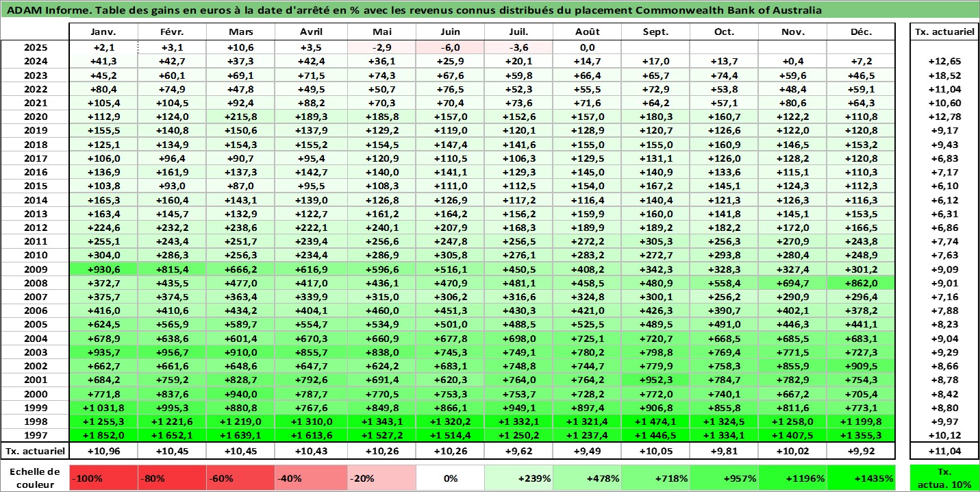Select the 0,0 cell for August 2025

click(588, 47)
